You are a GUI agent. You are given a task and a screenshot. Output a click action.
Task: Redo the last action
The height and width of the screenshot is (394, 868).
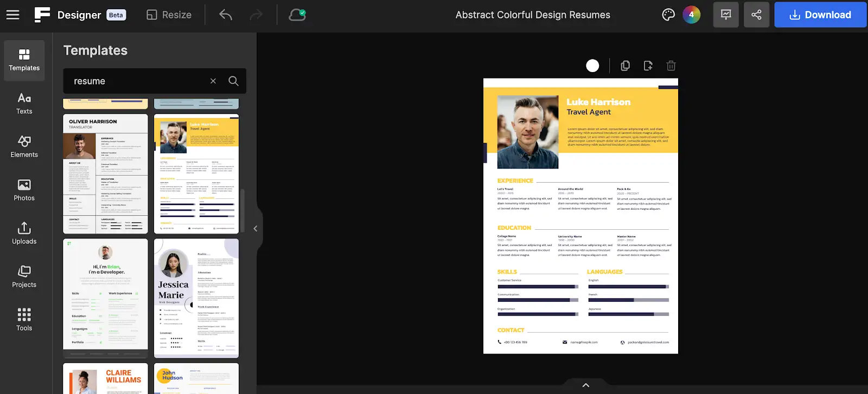point(256,15)
